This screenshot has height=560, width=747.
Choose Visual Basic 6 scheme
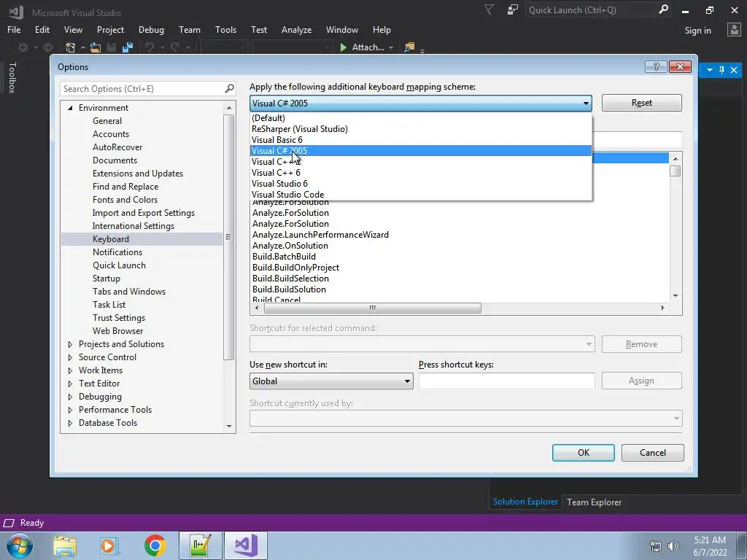click(x=421, y=140)
